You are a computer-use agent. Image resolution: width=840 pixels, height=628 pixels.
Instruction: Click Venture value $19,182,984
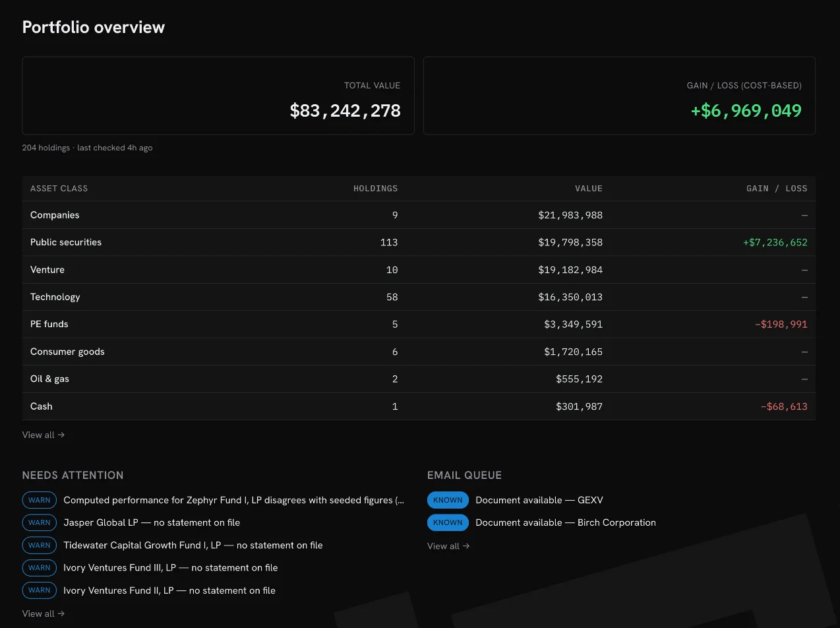pyautogui.click(x=570, y=270)
